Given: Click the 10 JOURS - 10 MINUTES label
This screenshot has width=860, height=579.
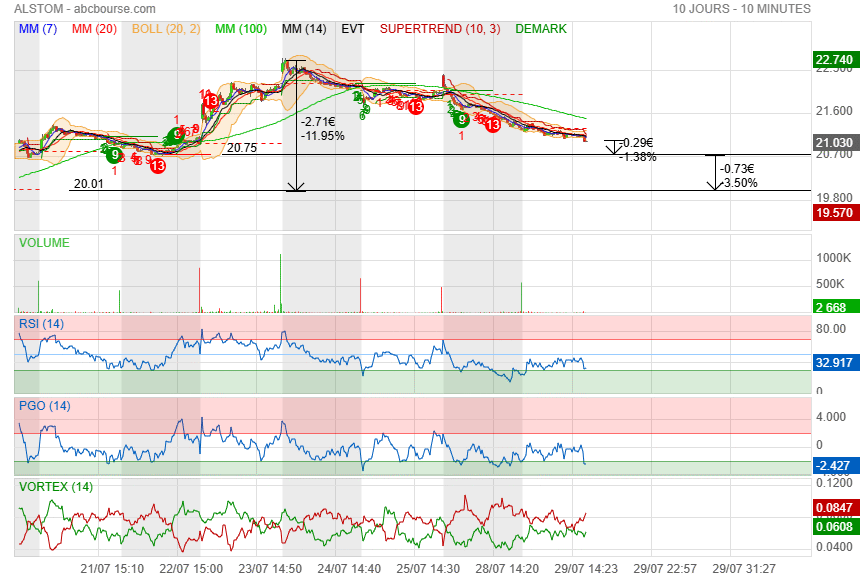Looking at the screenshot, I should pos(741,8).
